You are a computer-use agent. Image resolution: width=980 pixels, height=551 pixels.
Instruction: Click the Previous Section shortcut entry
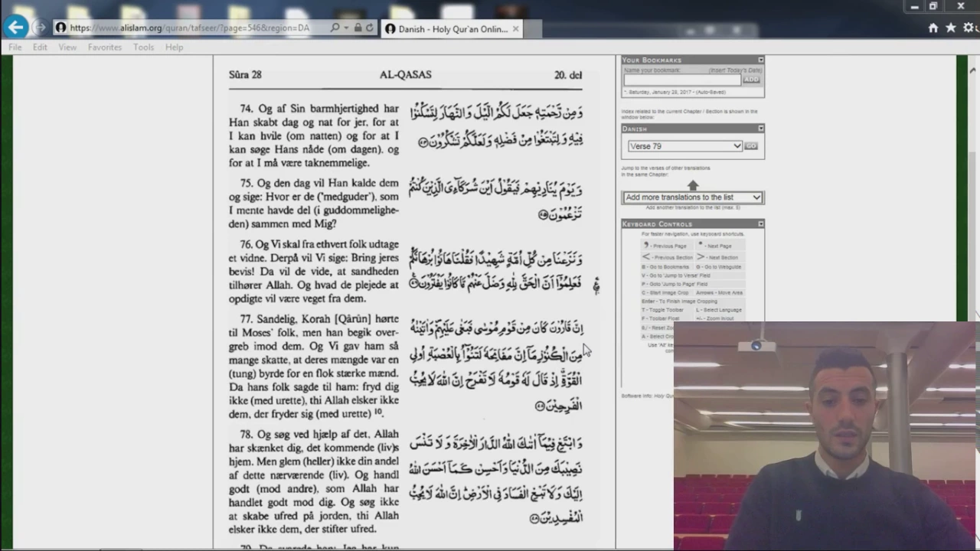tap(668, 257)
